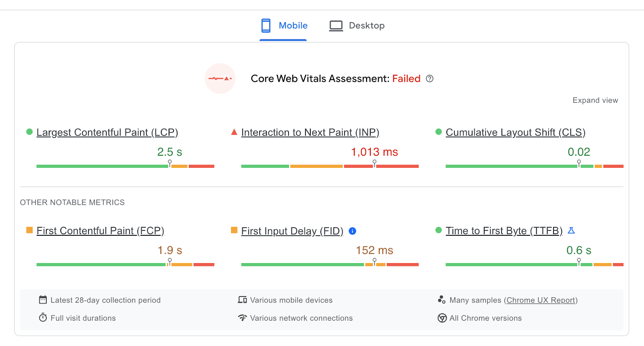Click All Chrome versions text
644x346 pixels.
pos(485,318)
